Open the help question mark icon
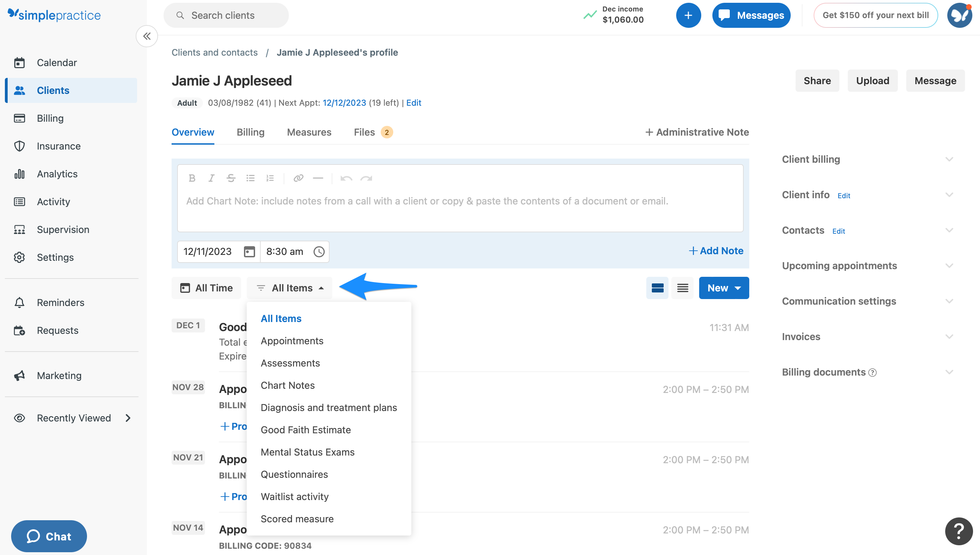 [958, 531]
